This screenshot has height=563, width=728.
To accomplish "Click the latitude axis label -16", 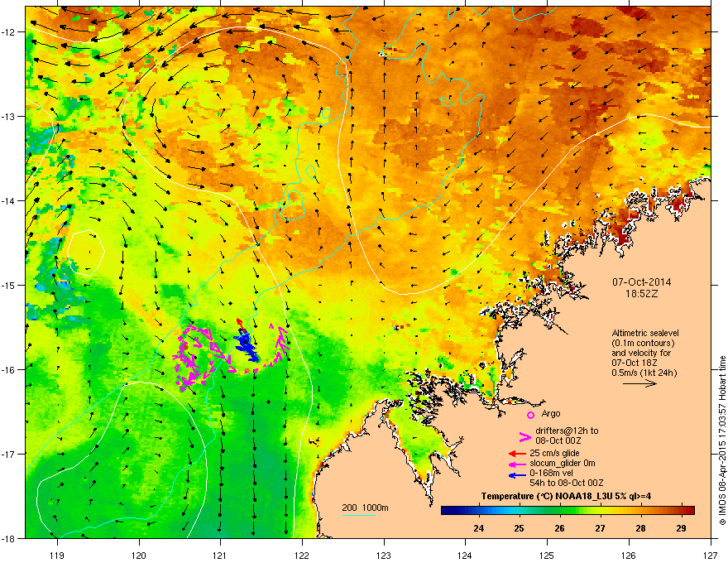I will click(x=9, y=370).
